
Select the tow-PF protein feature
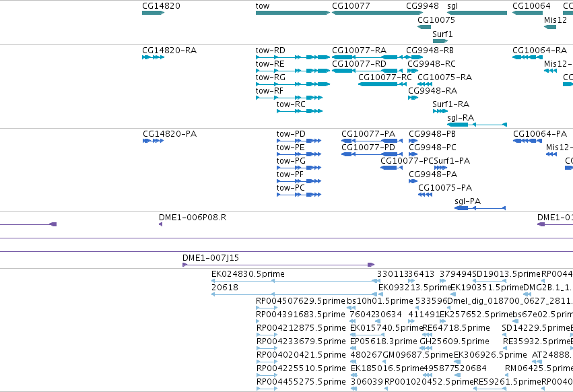click(x=299, y=181)
